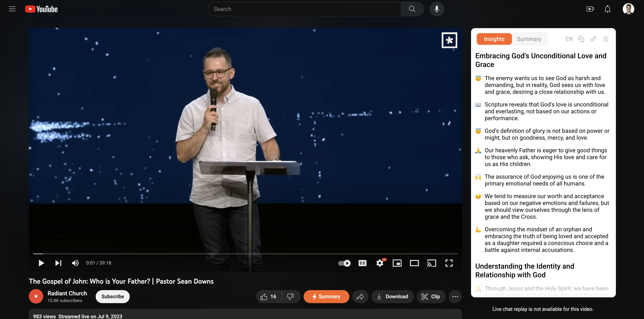Viewport: 644px width, 319px height.
Task: Toggle closed captions
Action: pyautogui.click(x=362, y=263)
